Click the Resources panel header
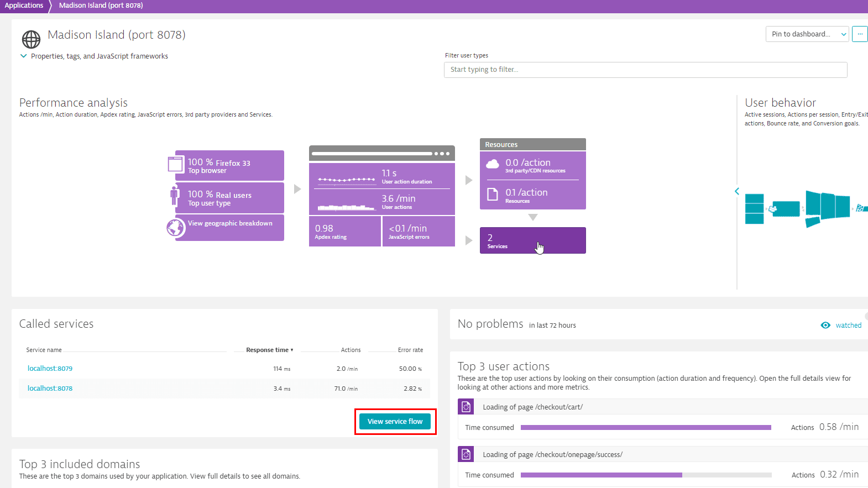This screenshot has height=488, width=868. pos(532,144)
